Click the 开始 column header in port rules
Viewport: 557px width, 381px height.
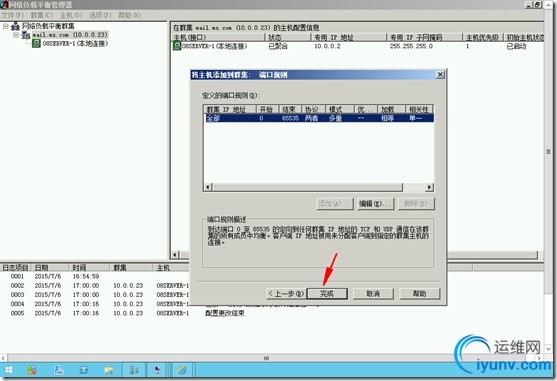click(267, 109)
